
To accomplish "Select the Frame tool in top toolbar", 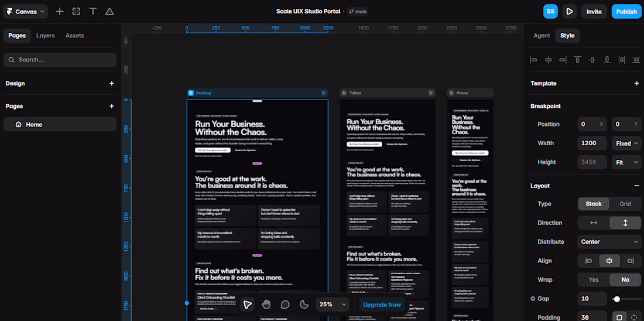I will [x=76, y=12].
